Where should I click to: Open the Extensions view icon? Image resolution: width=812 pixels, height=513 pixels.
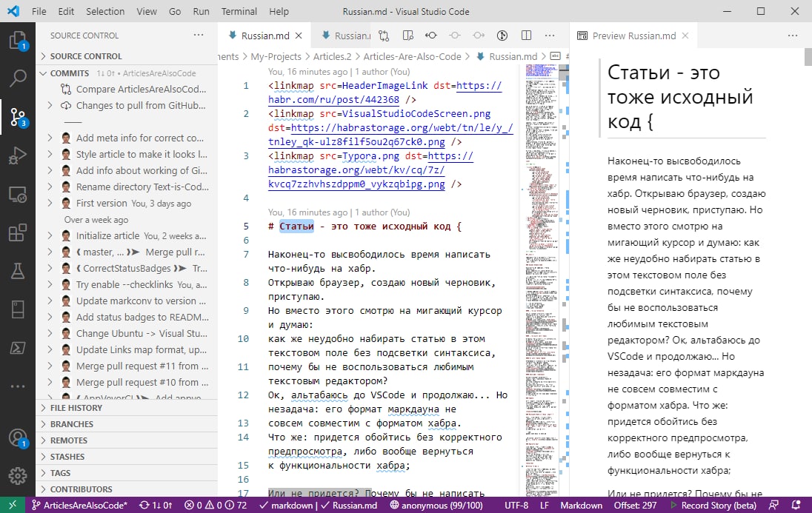point(18,232)
